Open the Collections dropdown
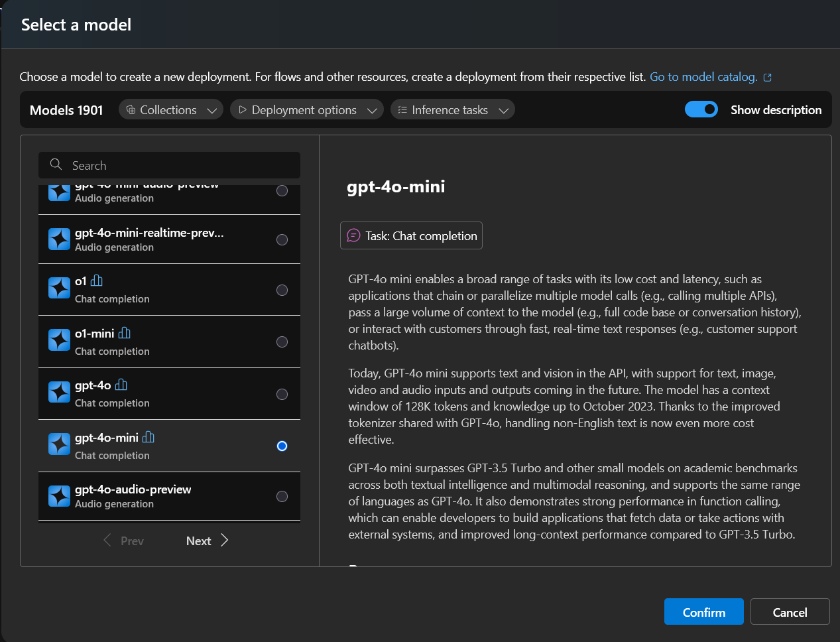Screen dimensions: 840x642 pos(170,109)
